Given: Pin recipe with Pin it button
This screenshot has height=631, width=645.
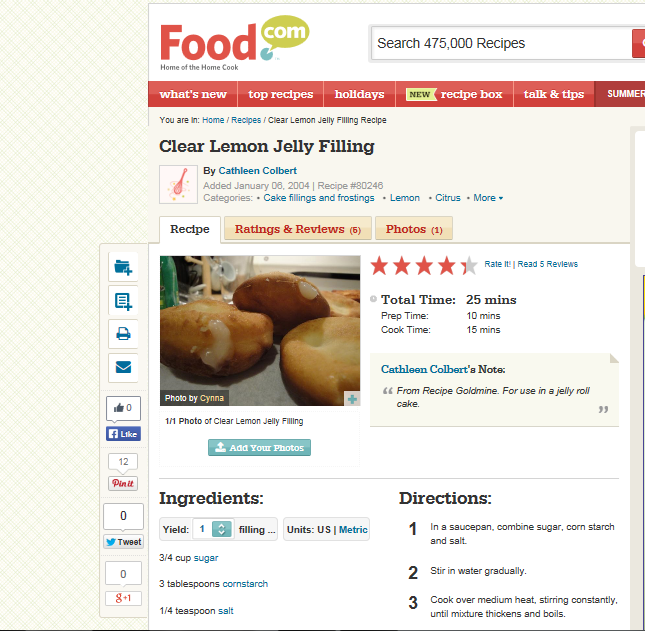Looking at the screenshot, I should [123, 483].
